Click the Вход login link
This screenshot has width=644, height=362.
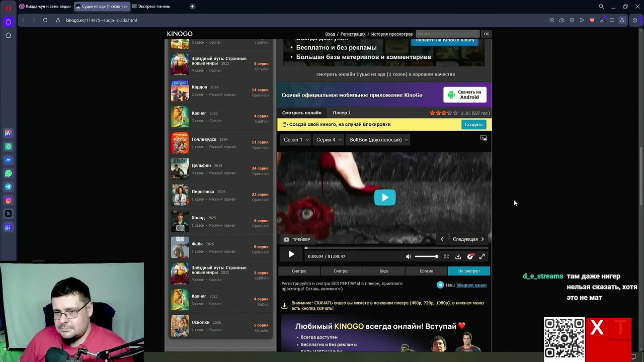(x=330, y=34)
